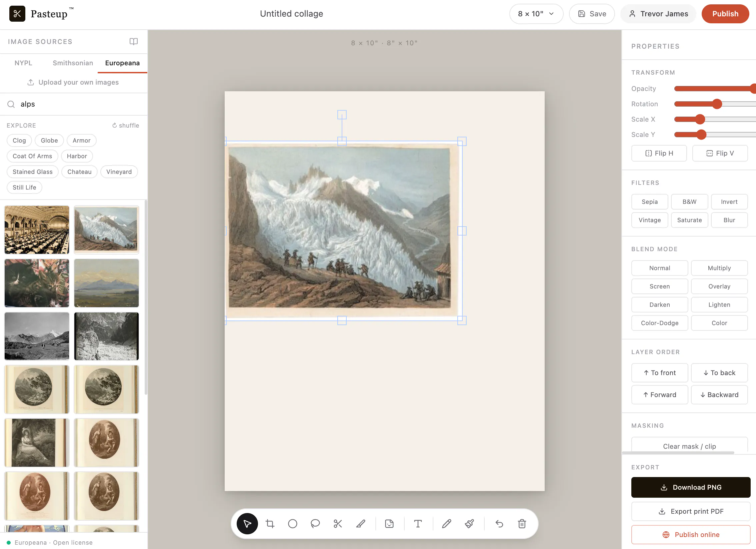Select the Clog explore tag
Screen dimensions: 756x549
click(x=19, y=141)
